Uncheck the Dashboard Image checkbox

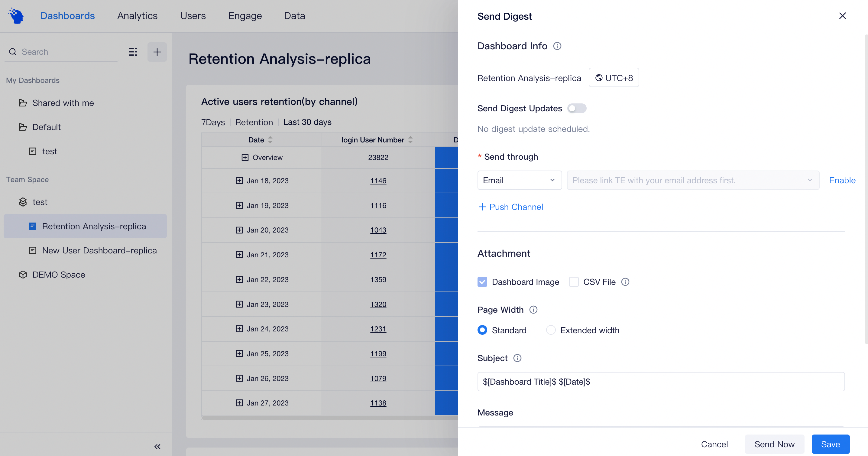coord(482,282)
